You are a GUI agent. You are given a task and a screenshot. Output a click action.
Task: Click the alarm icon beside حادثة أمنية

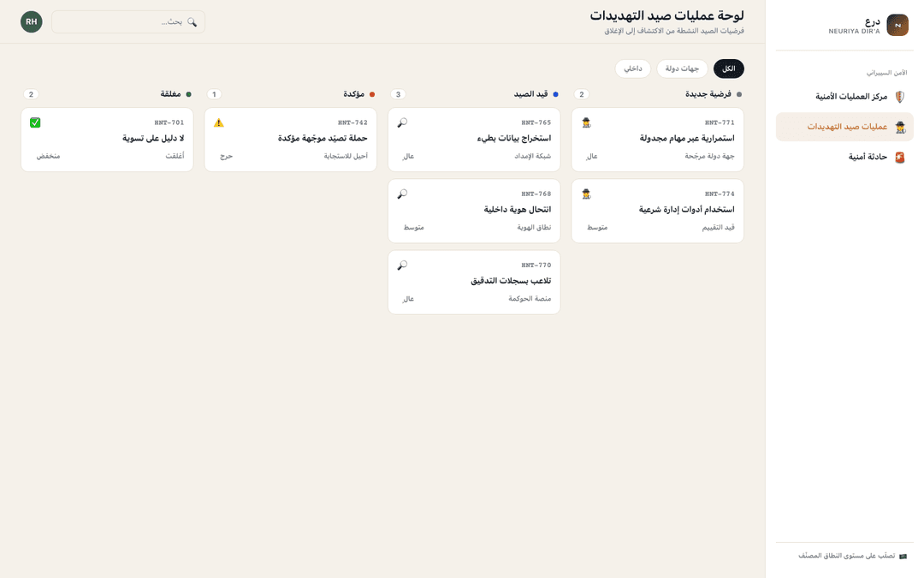point(899,157)
